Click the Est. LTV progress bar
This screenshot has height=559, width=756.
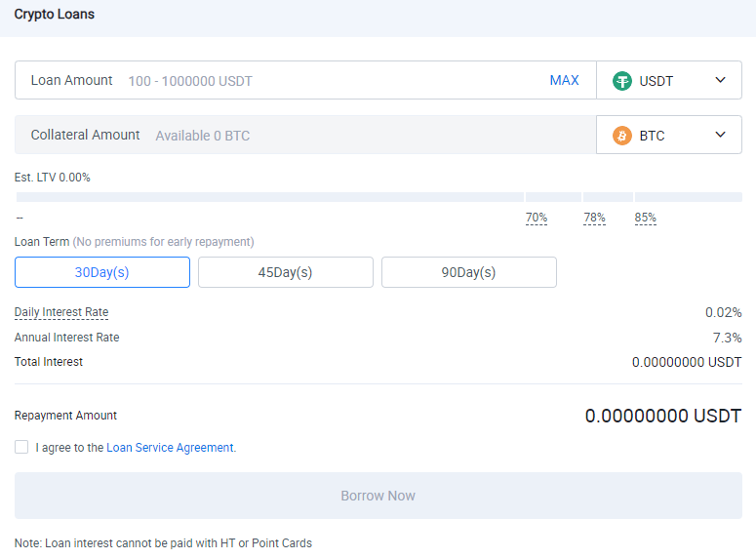(378, 197)
